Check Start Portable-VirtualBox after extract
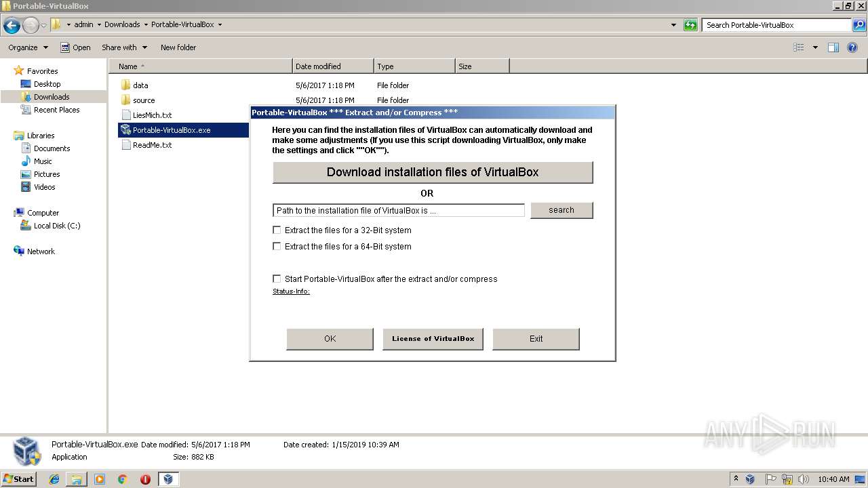Viewport: 868px width, 488px height. 277,279
